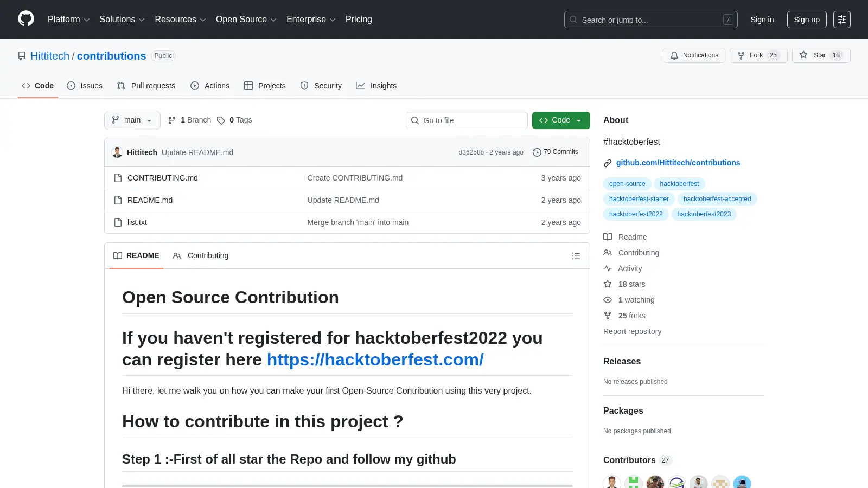Screen dimensions: 868x488
Task: Switch to the Issues tab
Action: coord(85,86)
